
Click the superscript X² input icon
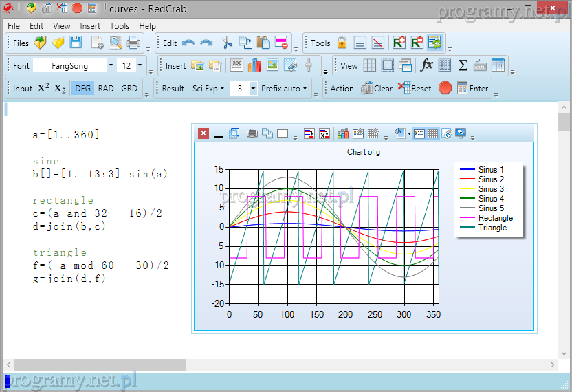point(43,88)
